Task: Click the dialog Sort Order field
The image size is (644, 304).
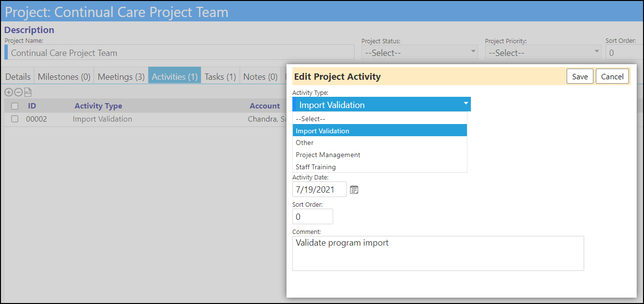Action: (x=313, y=217)
